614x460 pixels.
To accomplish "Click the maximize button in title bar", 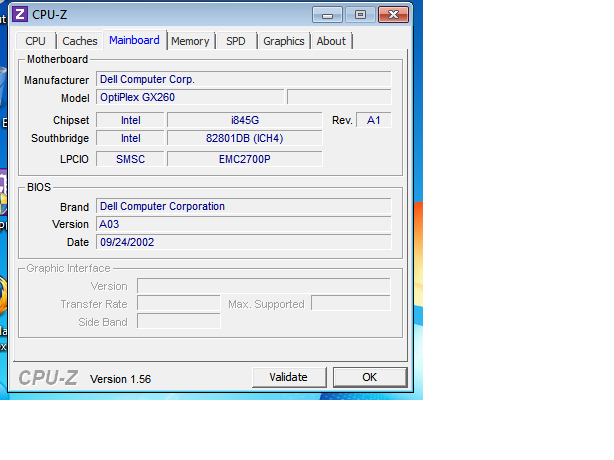I will [359, 14].
